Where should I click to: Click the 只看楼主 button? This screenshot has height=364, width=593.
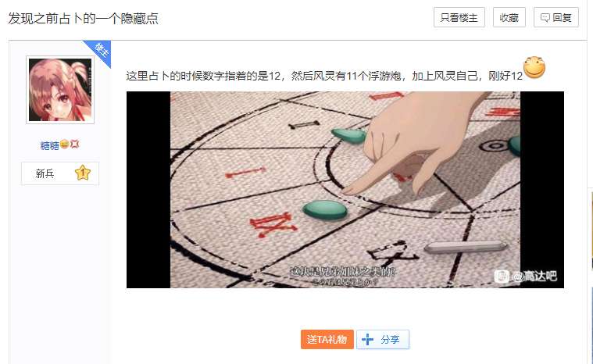point(459,17)
